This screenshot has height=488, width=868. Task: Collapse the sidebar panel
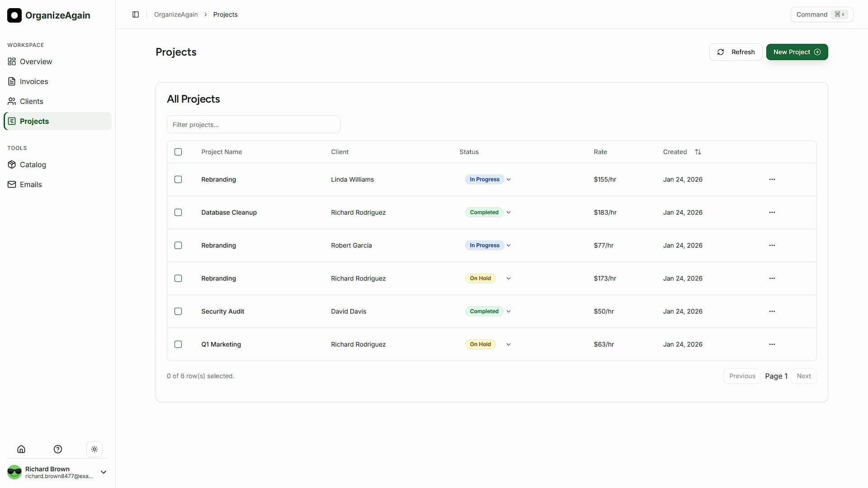[x=136, y=14]
